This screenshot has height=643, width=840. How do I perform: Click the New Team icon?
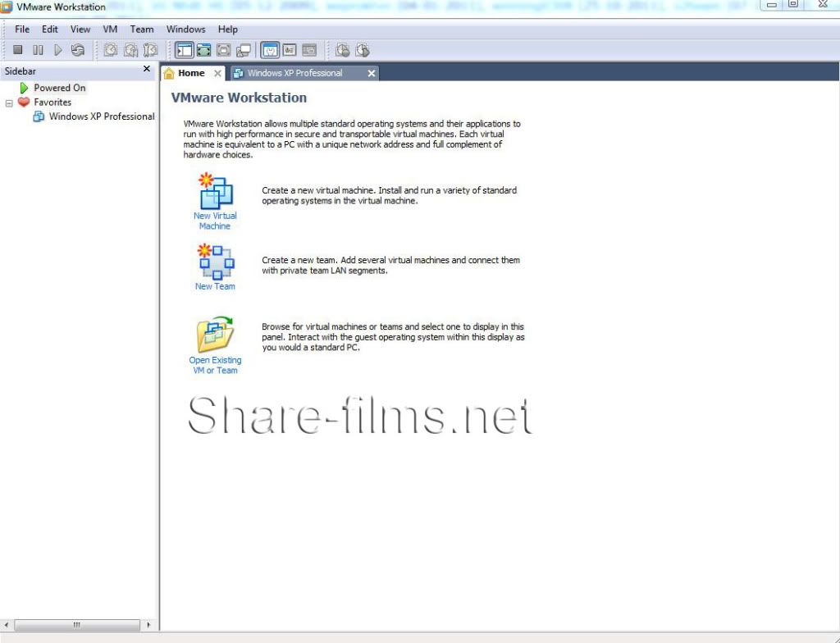click(216, 262)
